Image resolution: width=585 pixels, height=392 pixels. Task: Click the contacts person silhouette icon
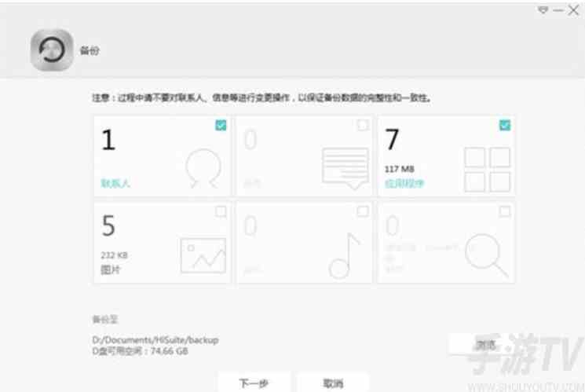tap(203, 168)
